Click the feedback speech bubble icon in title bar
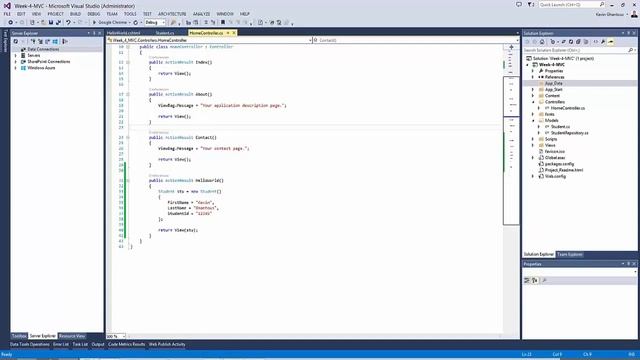This screenshot has width=640, height=360. click(519, 4)
